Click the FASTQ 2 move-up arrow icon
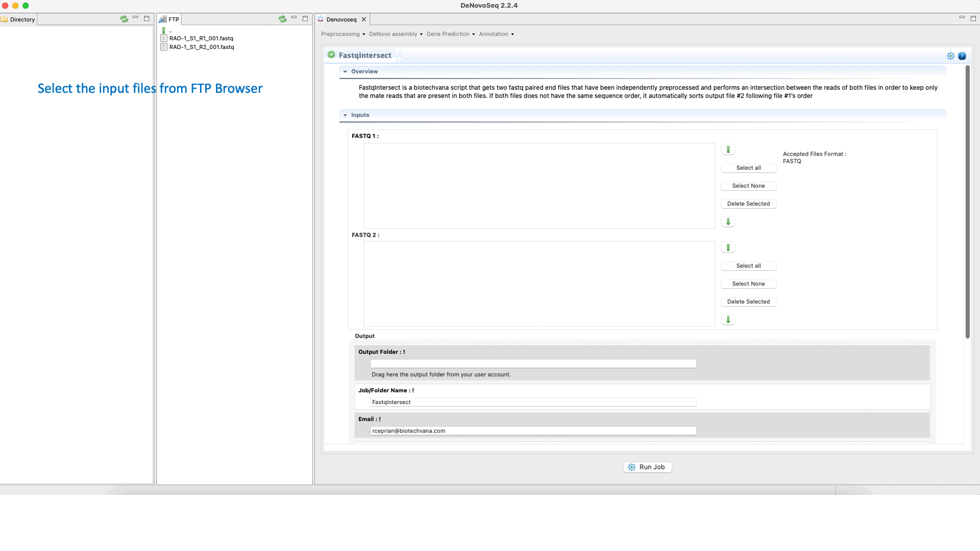The width and height of the screenshot is (980, 551). [728, 247]
